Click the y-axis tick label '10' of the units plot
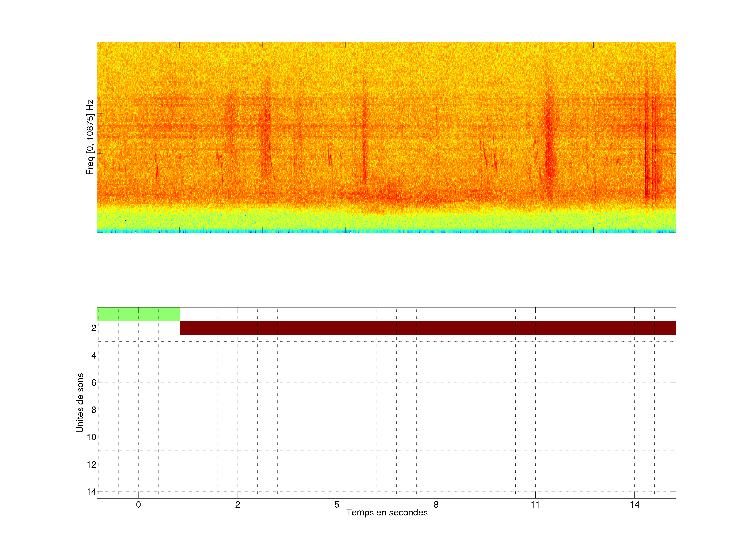The image size is (747, 560). [92, 437]
